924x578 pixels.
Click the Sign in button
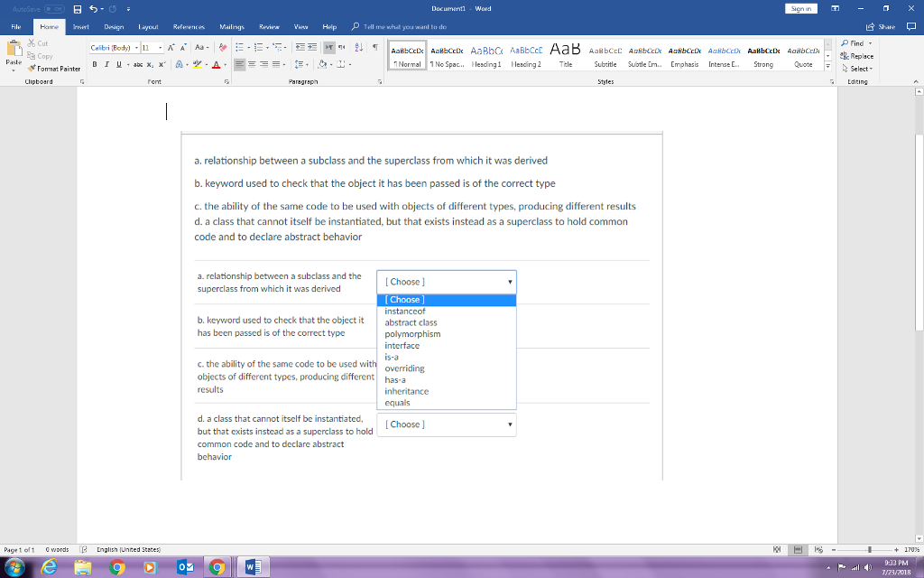801,8
